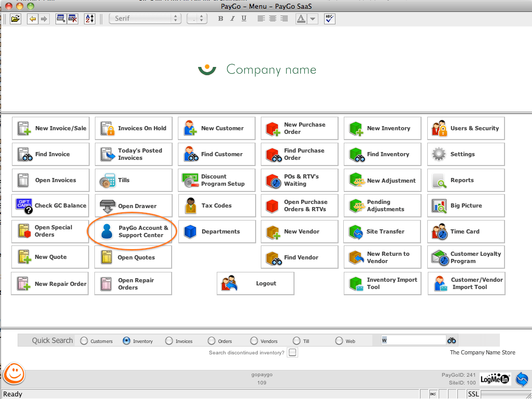Click the Settings gear icon
Image resolution: width=532 pixels, height=399 pixels.
pos(439,154)
